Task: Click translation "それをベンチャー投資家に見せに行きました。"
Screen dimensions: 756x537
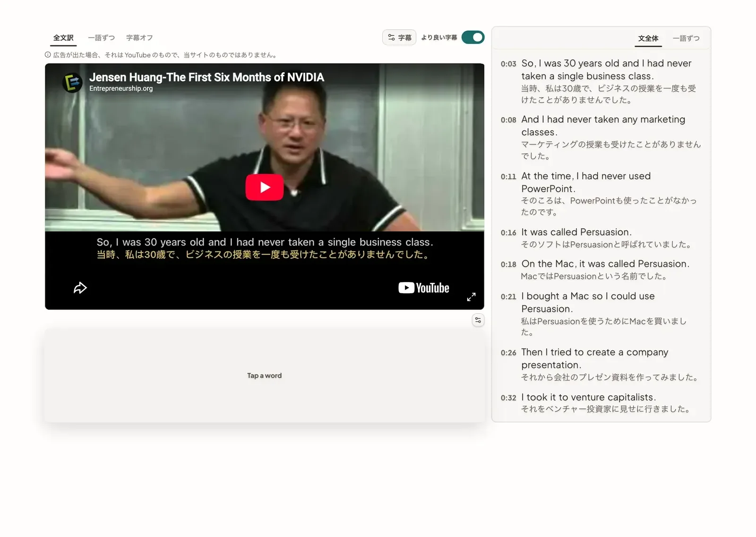Action: (x=607, y=409)
